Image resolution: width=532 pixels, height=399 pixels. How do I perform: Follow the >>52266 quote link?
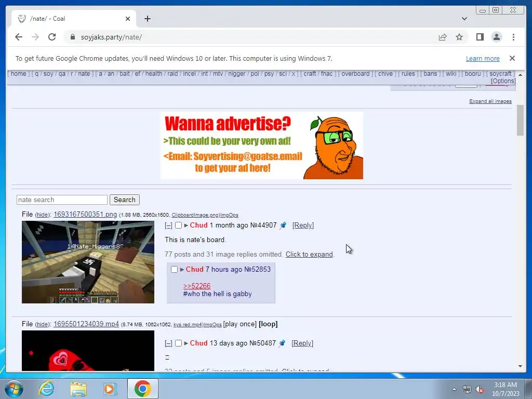pyautogui.click(x=197, y=286)
